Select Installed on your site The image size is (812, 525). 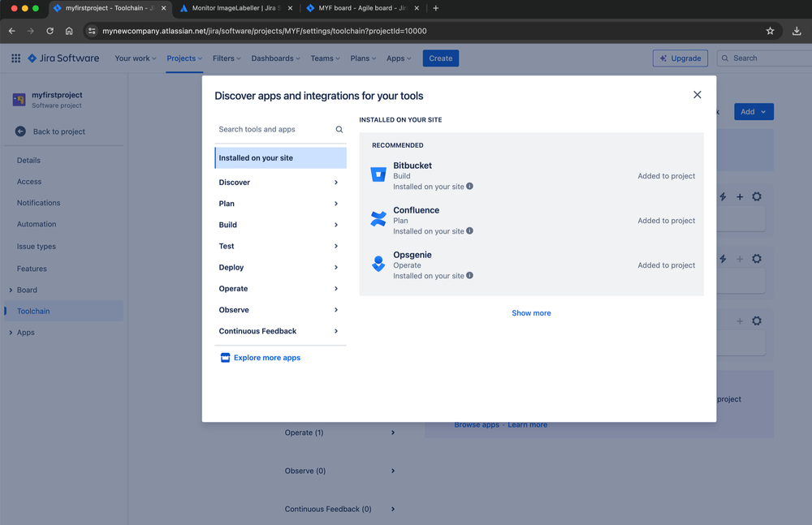click(280, 158)
